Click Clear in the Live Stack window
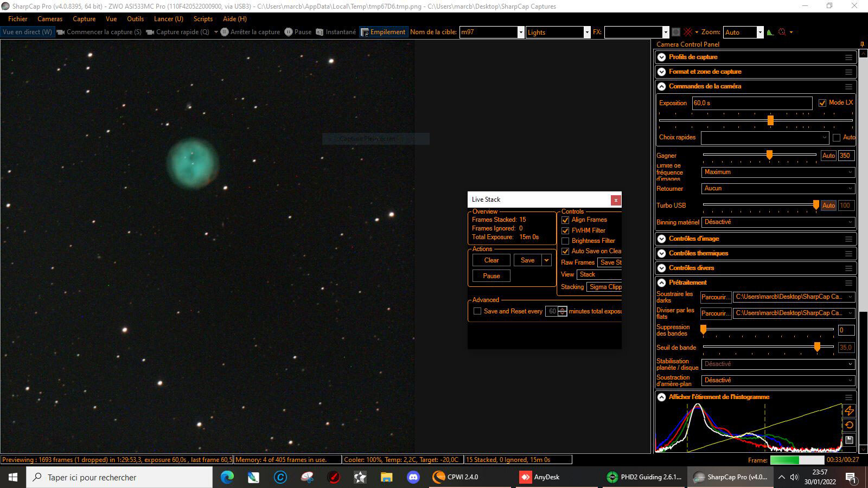Screen dimensions: 868x488 click(x=492, y=260)
